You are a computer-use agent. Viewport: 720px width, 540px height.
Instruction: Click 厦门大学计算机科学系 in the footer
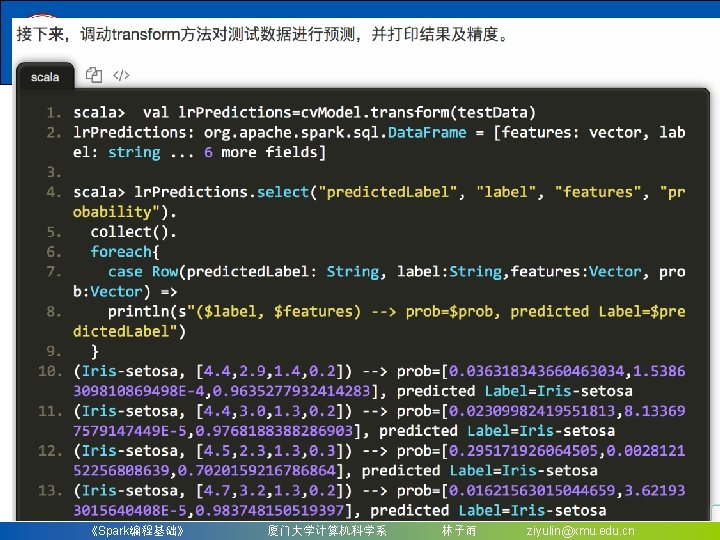[327, 531]
